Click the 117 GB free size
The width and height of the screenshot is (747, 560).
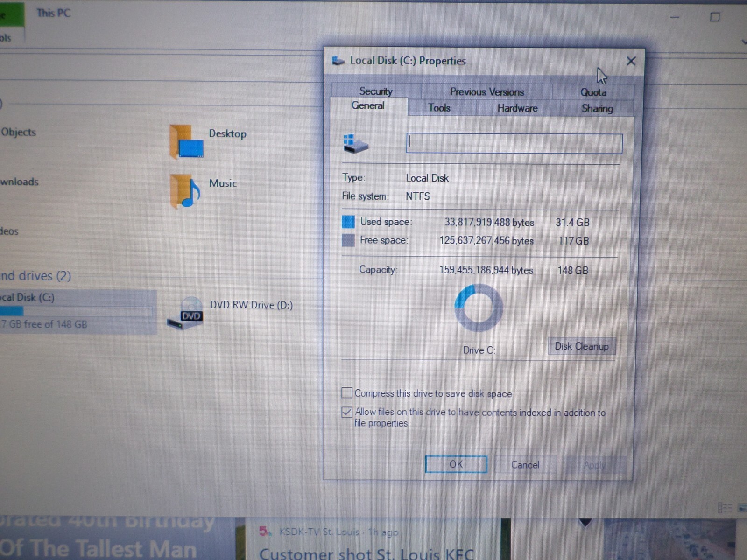[573, 241]
